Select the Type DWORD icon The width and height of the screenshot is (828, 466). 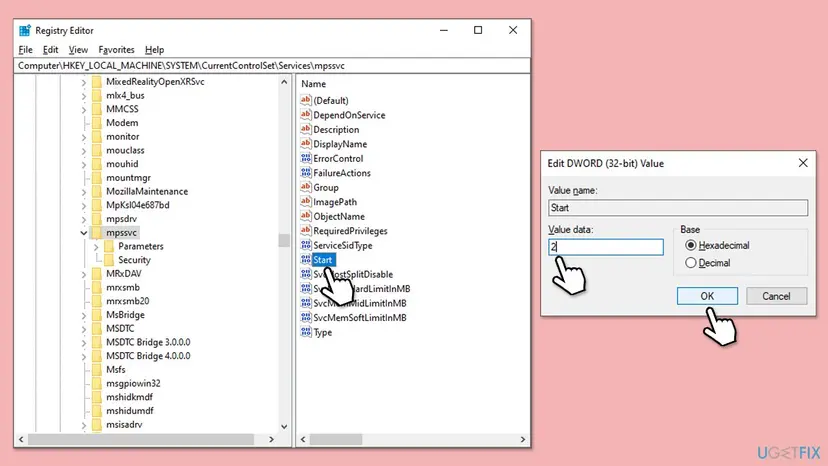306,332
